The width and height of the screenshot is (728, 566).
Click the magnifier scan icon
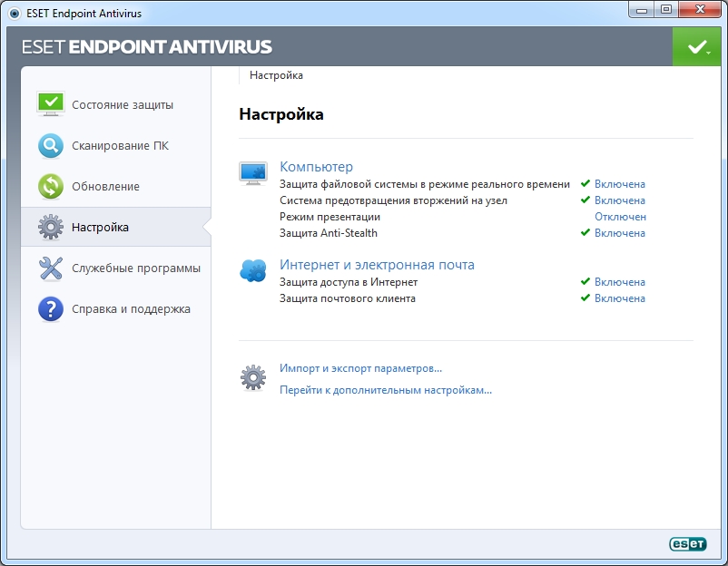point(51,146)
